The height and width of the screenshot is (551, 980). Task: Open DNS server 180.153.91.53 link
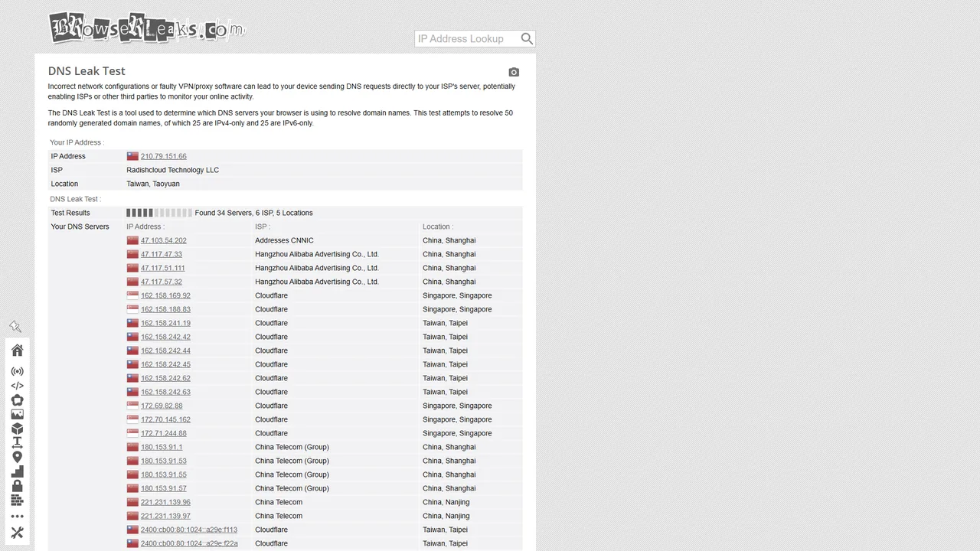click(164, 461)
